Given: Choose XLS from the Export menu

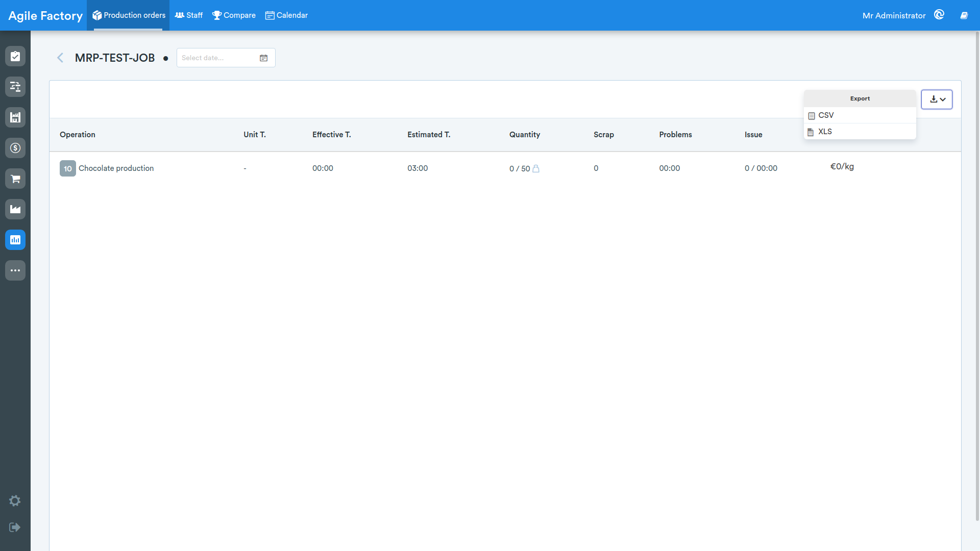Looking at the screenshot, I should [860, 132].
